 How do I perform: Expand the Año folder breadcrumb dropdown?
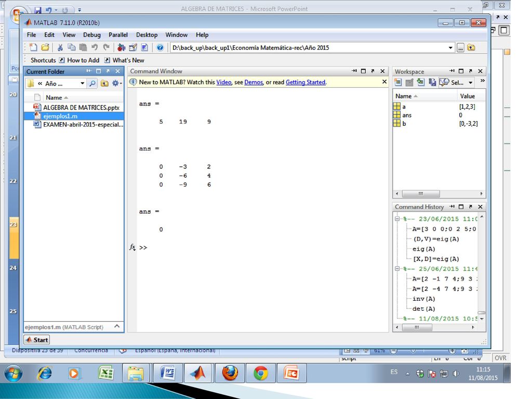click(82, 83)
